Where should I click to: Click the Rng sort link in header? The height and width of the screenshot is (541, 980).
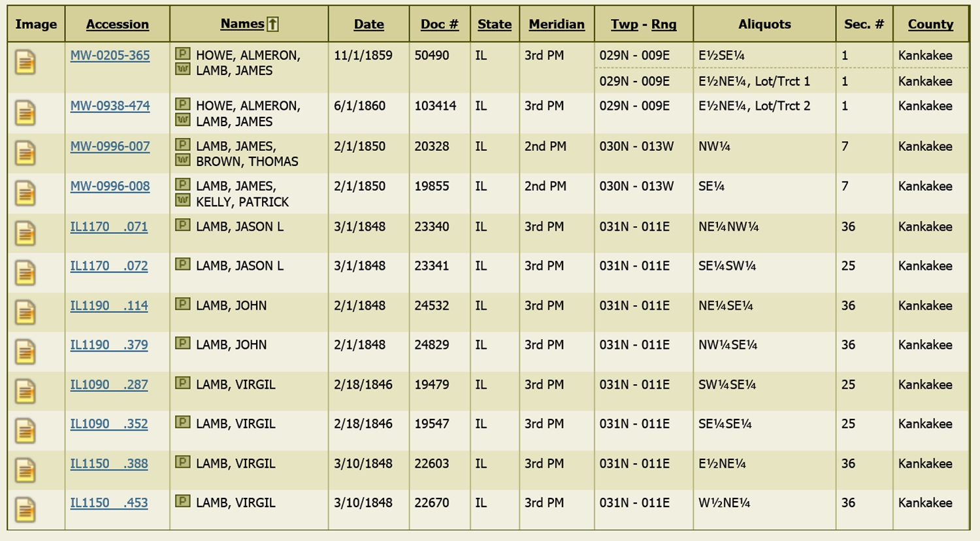click(x=664, y=24)
